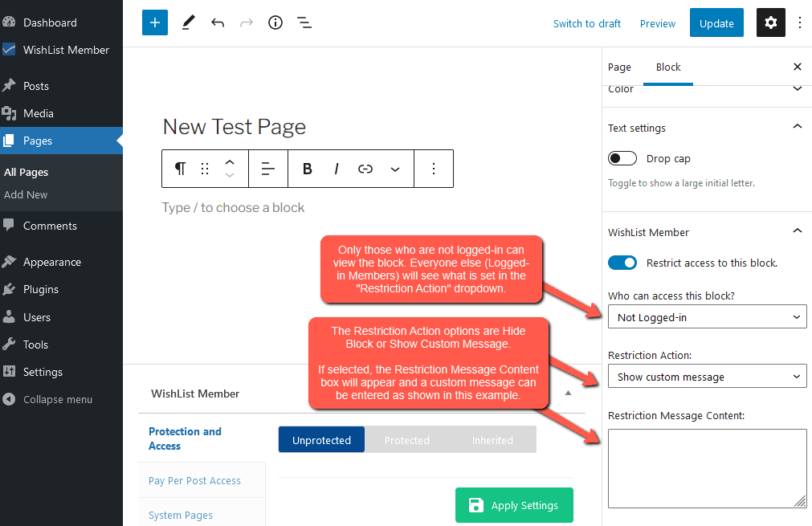Open the Pages menu item
Viewport: 812px width, 526px height.
[x=61, y=141]
